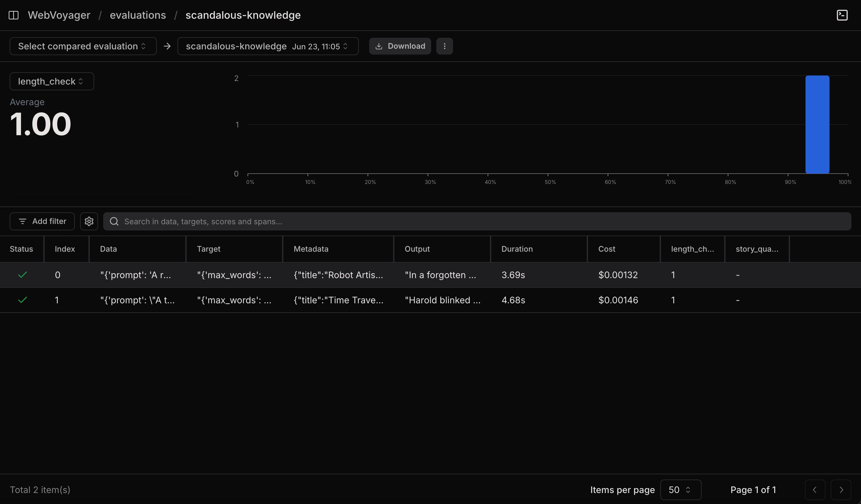Open the row with index 1
The image size is (861, 504).
430,300
